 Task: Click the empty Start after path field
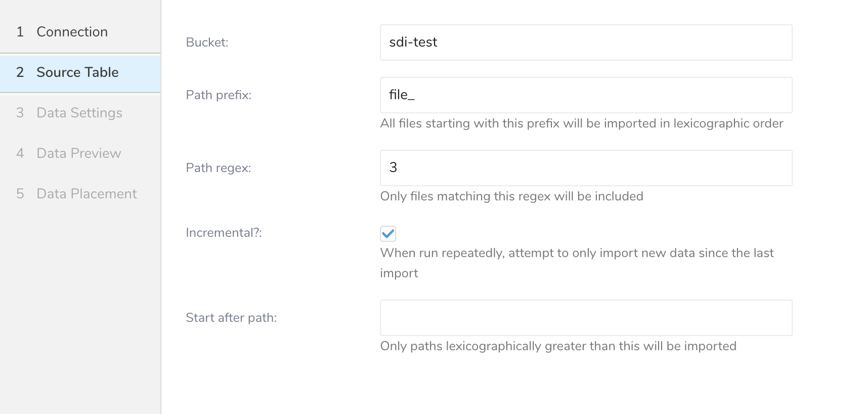coord(586,318)
